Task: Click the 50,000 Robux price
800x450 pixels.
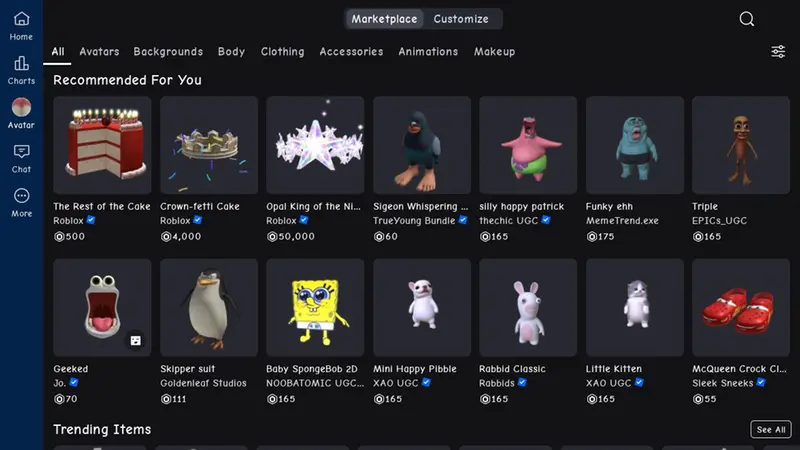Action: pyautogui.click(x=290, y=236)
